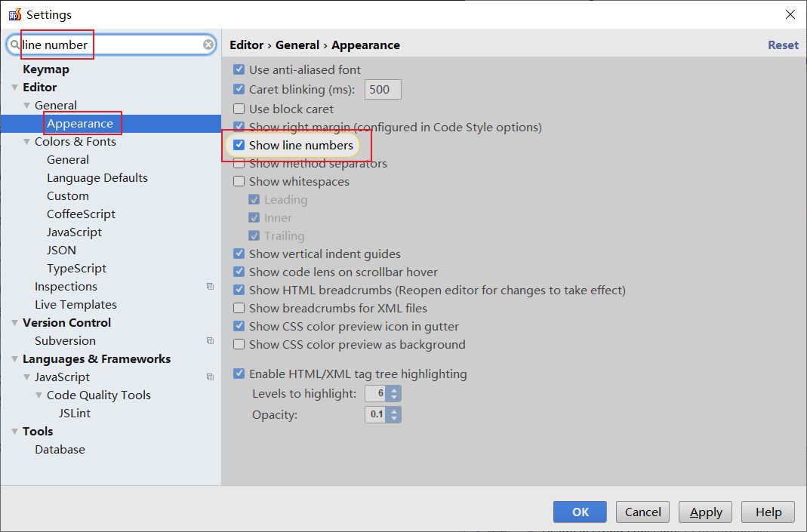Select Keymap in settings tree
Viewport: 807px width, 532px height.
coord(45,69)
